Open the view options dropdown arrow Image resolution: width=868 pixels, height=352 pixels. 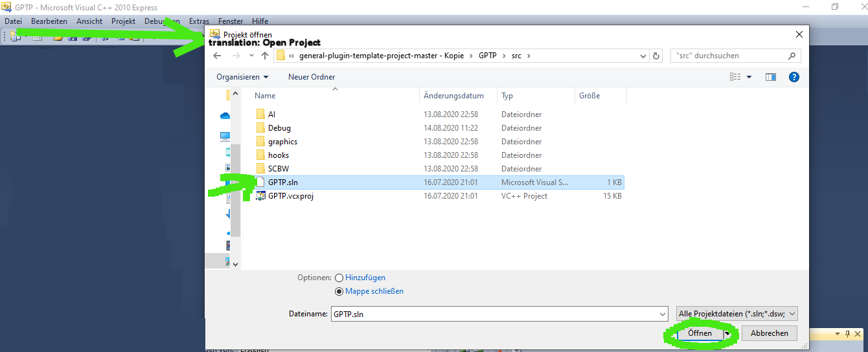tap(749, 77)
